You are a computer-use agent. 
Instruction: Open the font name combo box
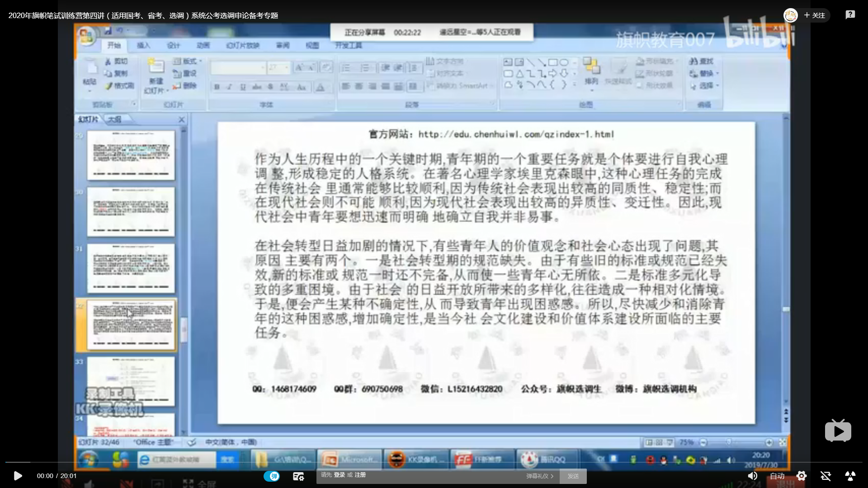(238, 68)
